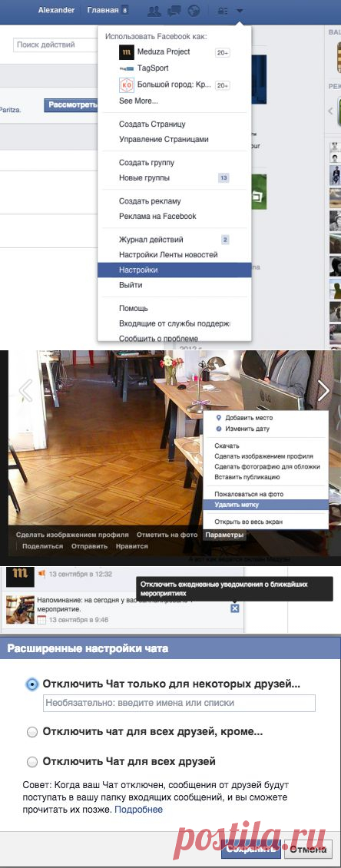Choose Сделать фотографию для обложки

(x=267, y=467)
